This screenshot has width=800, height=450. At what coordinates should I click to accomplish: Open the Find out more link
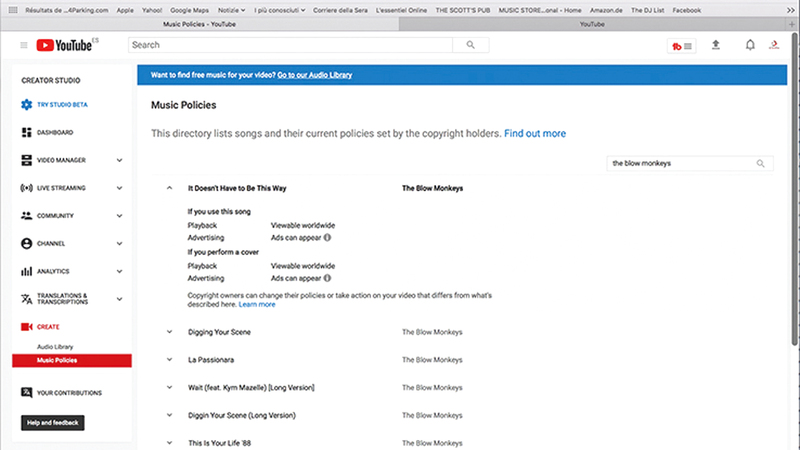(534, 133)
